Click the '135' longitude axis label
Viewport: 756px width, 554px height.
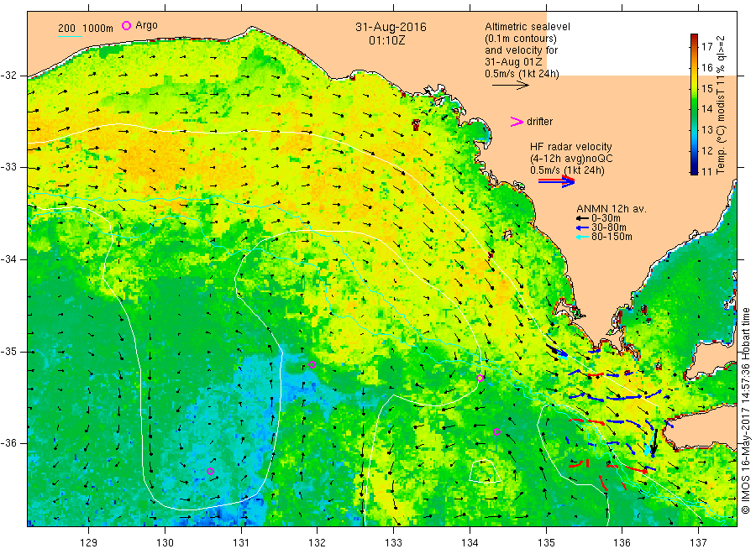546,543
